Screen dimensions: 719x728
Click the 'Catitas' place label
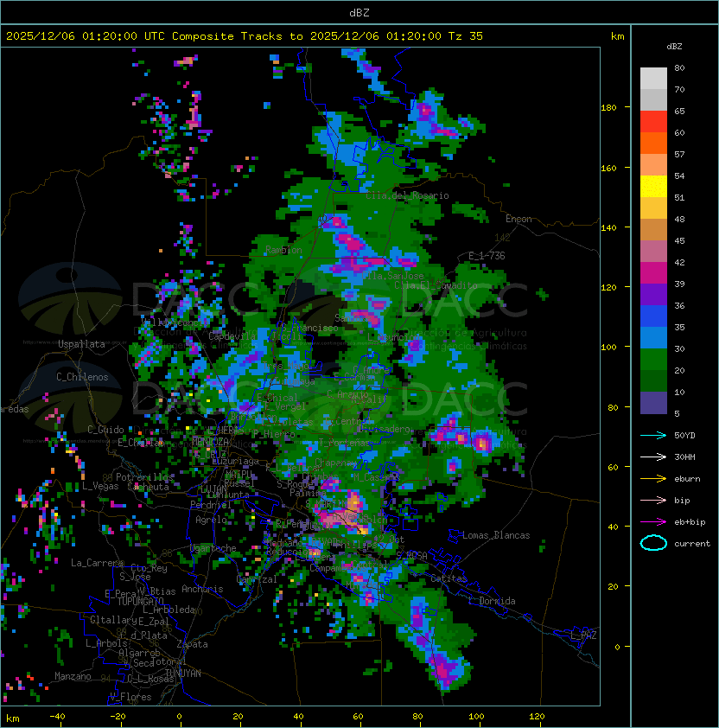click(449, 578)
